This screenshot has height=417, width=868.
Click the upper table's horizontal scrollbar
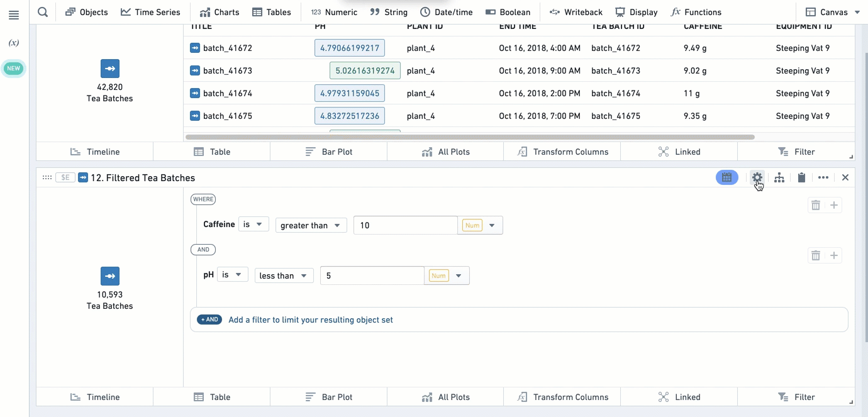470,136
